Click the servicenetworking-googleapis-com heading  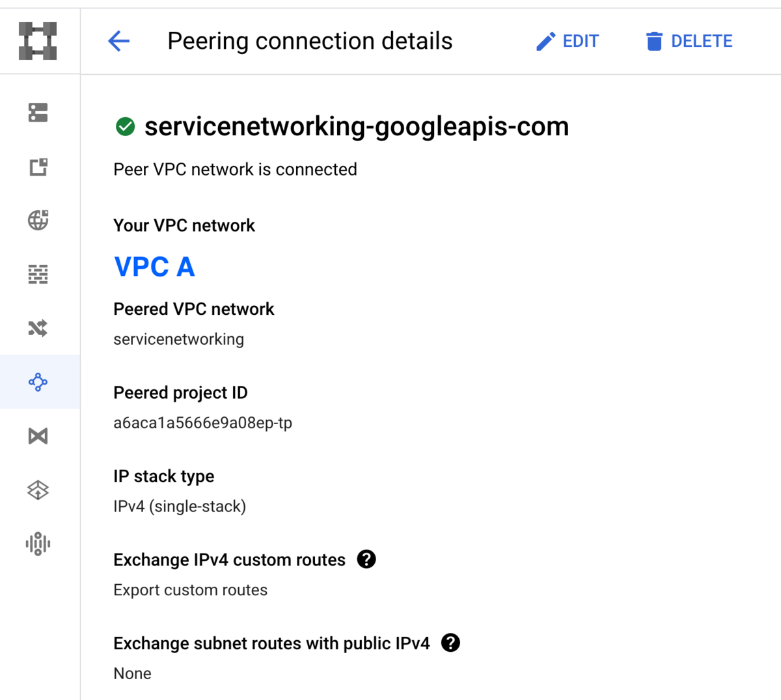(356, 126)
